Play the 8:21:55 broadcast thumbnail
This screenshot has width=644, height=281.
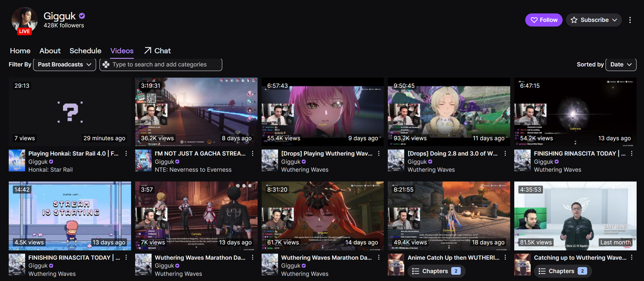(x=449, y=216)
